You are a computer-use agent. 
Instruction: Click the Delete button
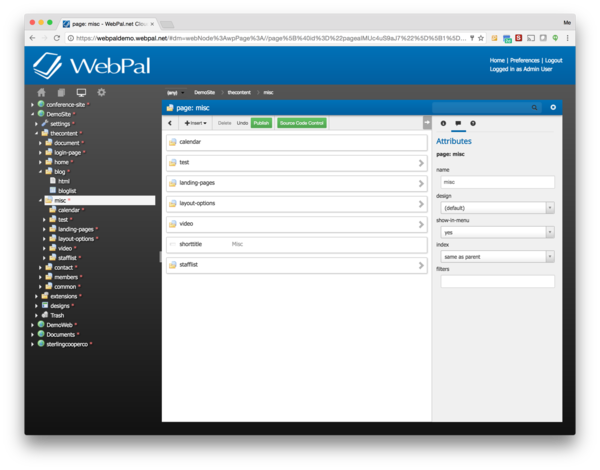point(225,123)
